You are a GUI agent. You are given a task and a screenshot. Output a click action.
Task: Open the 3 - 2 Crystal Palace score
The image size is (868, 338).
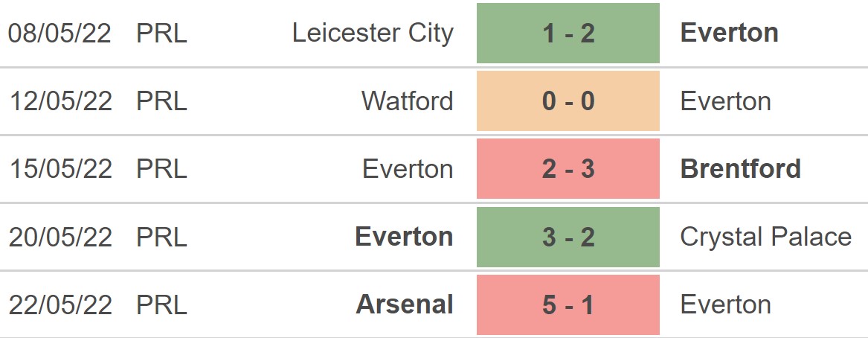(568, 237)
